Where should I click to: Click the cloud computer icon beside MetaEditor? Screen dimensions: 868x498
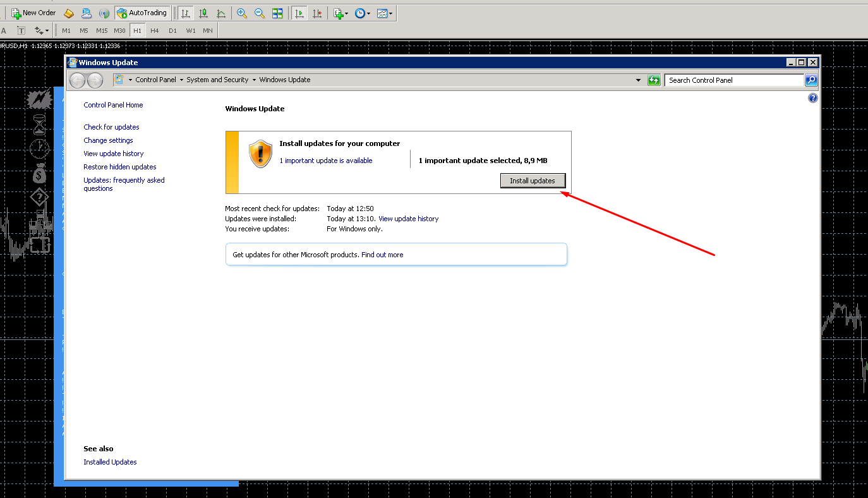pos(87,13)
